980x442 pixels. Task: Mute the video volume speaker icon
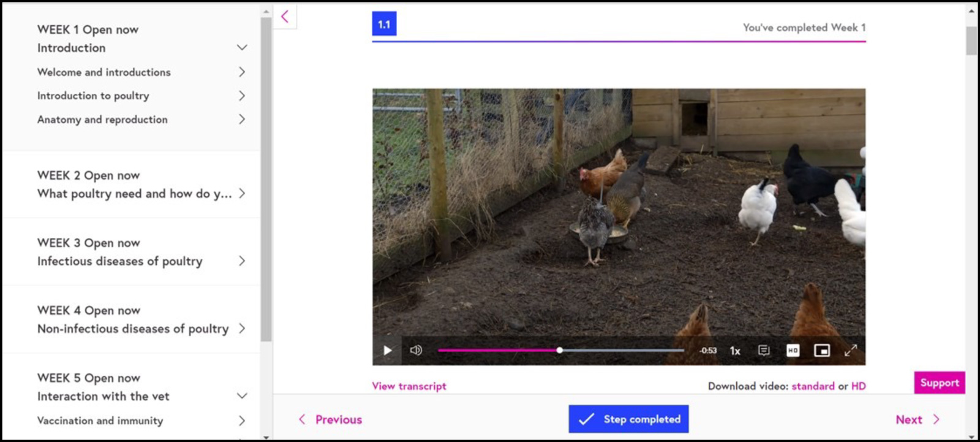tap(416, 351)
